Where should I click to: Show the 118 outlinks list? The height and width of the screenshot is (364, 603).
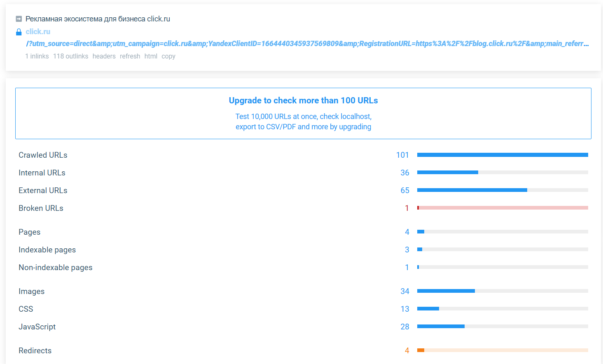[70, 56]
